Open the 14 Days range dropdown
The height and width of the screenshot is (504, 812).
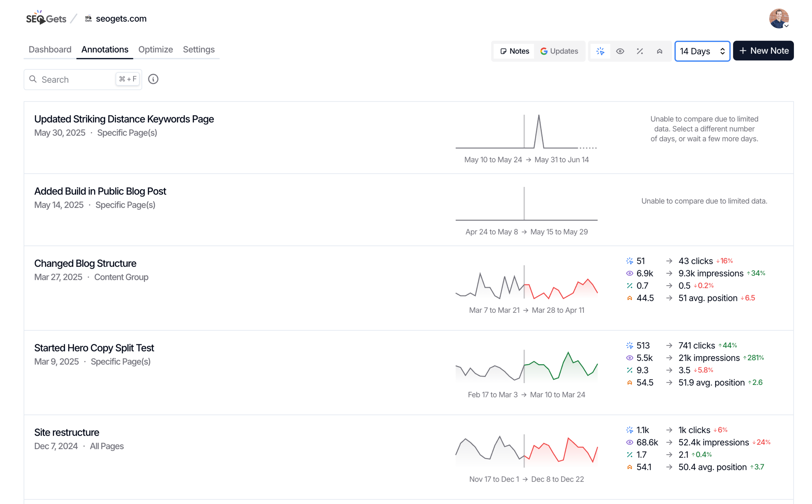[702, 51]
